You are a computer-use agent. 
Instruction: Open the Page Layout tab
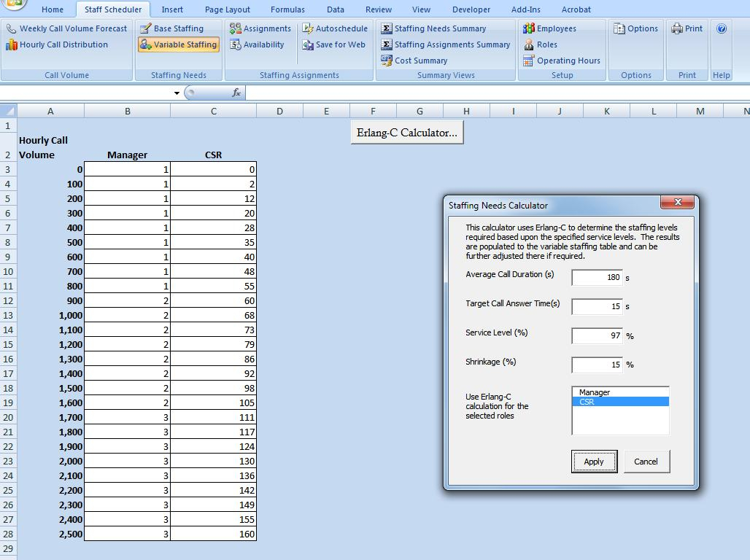(227, 9)
